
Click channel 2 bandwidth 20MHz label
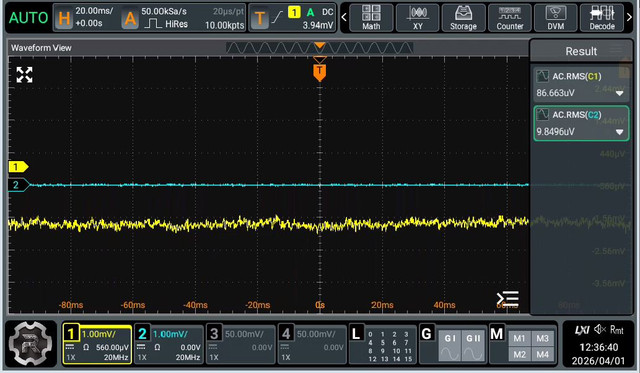point(188,357)
